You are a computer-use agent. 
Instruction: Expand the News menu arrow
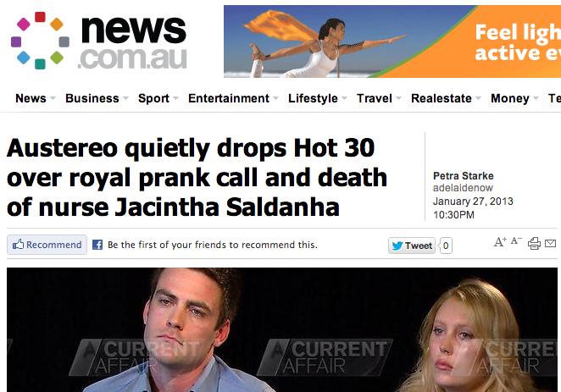(53, 98)
